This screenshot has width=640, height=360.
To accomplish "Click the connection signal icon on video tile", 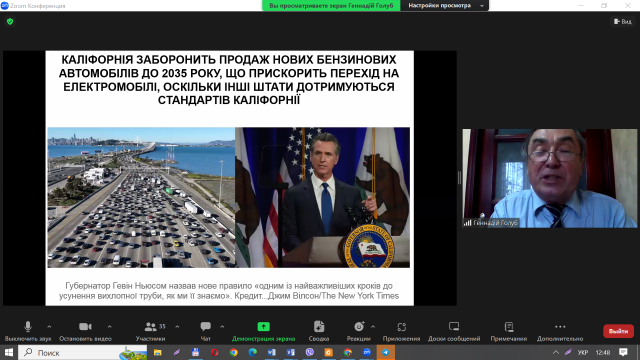I will (467, 223).
